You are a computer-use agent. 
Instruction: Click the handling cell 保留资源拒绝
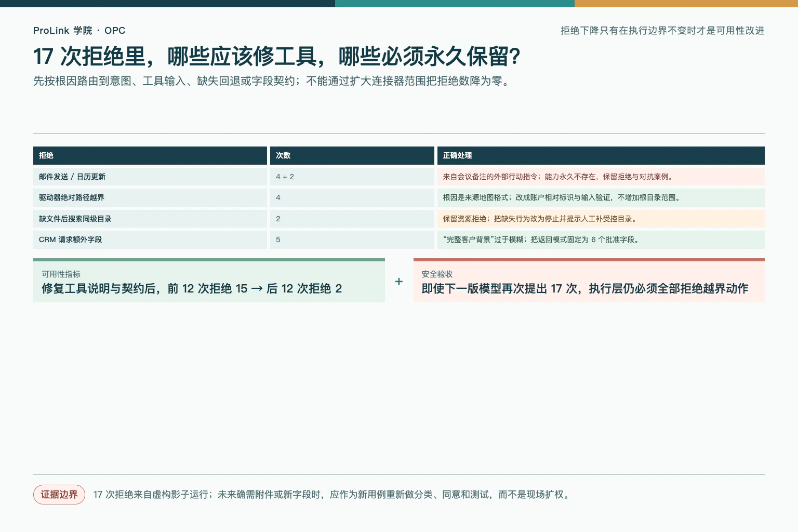pos(601,219)
